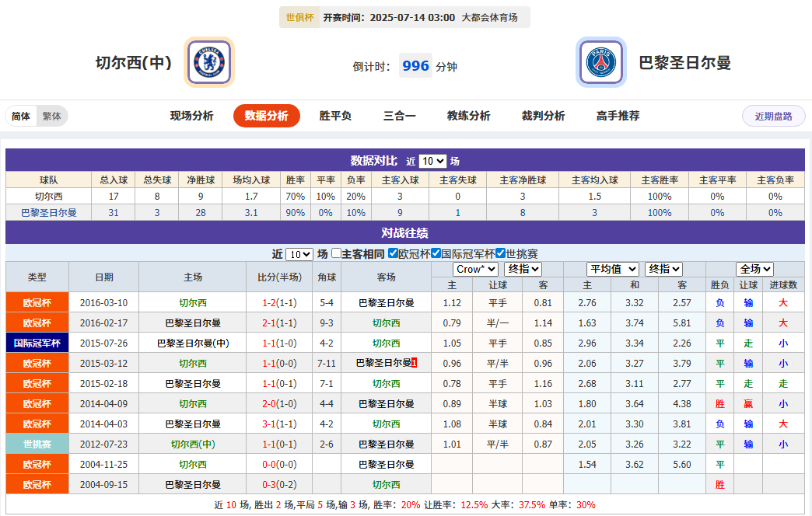Go to the 胜平负 tab
Image resolution: width=812 pixels, height=516 pixels.
[335, 116]
